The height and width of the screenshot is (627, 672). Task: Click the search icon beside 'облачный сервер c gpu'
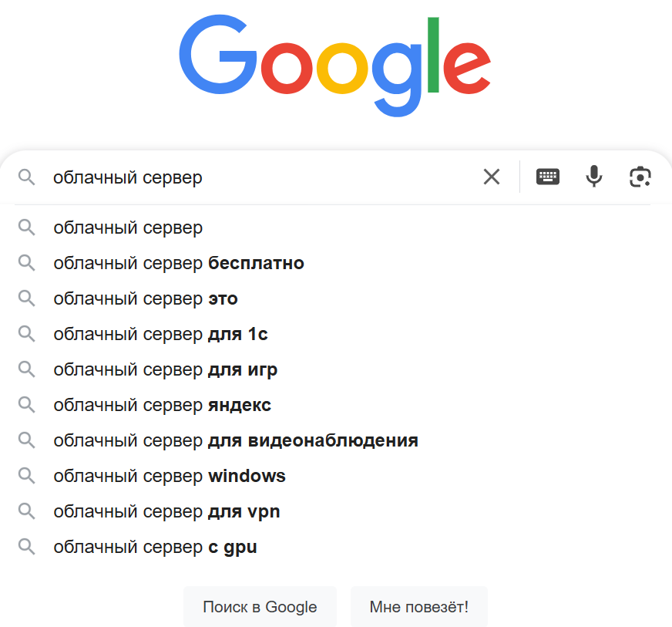(x=27, y=547)
